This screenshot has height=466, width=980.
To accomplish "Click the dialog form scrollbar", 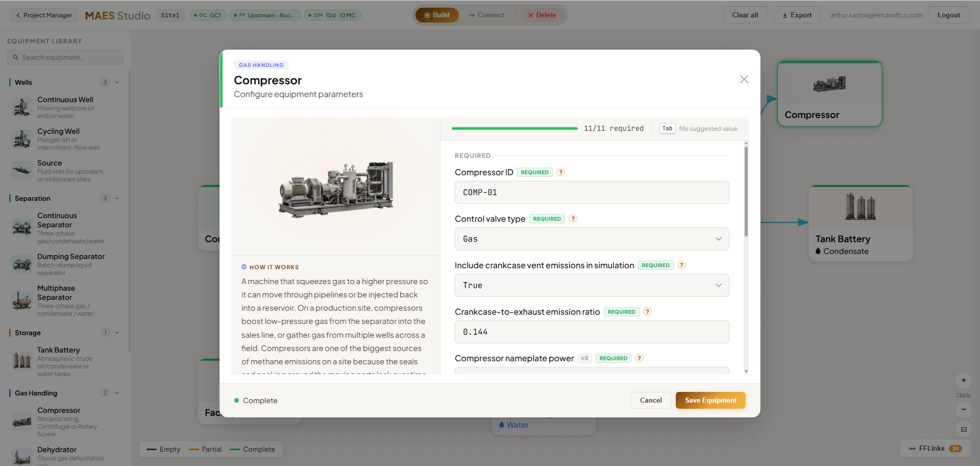I will 746,192.
